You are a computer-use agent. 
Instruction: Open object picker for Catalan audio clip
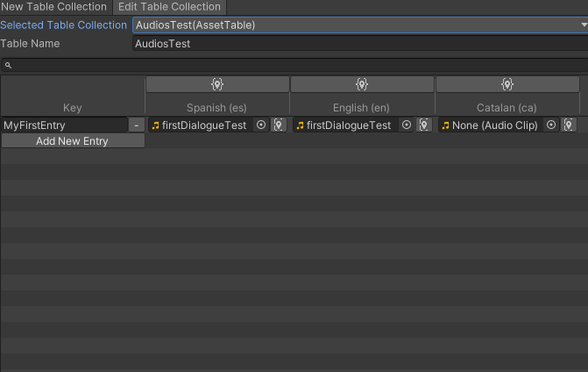coord(550,125)
